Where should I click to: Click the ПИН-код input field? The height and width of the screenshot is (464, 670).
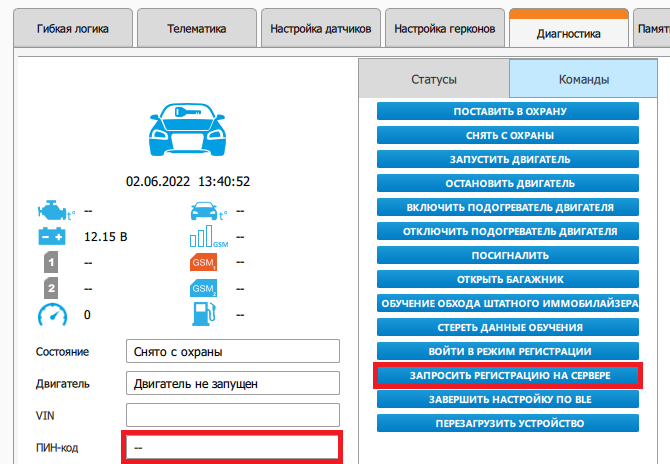(232, 447)
